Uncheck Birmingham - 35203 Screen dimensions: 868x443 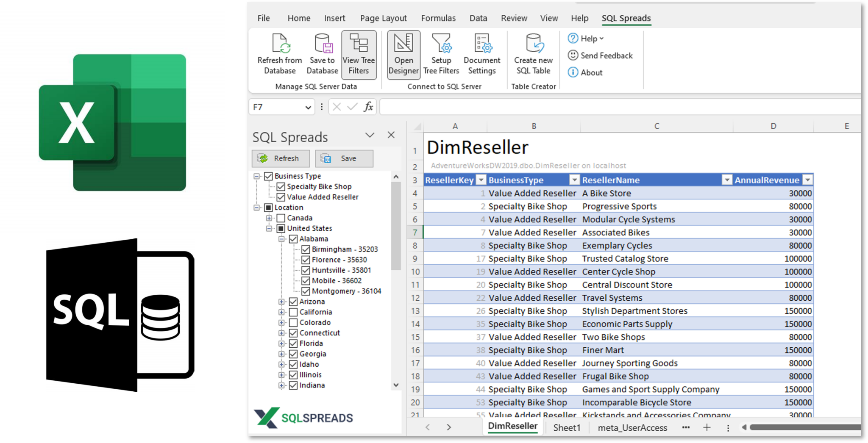click(x=306, y=249)
